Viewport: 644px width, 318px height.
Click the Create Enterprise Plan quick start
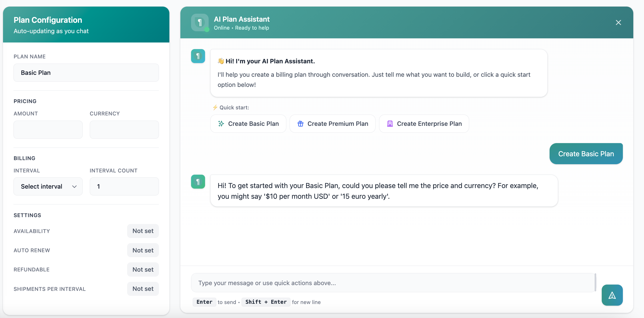click(424, 124)
